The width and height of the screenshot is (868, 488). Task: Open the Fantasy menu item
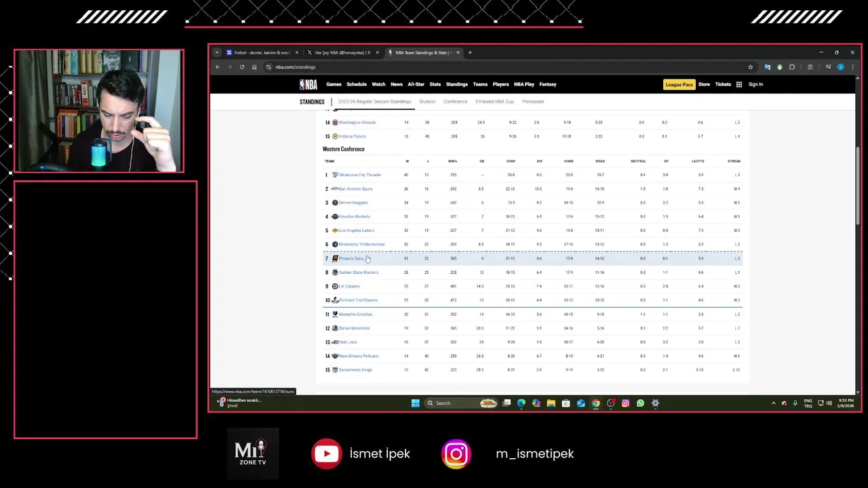pos(548,85)
